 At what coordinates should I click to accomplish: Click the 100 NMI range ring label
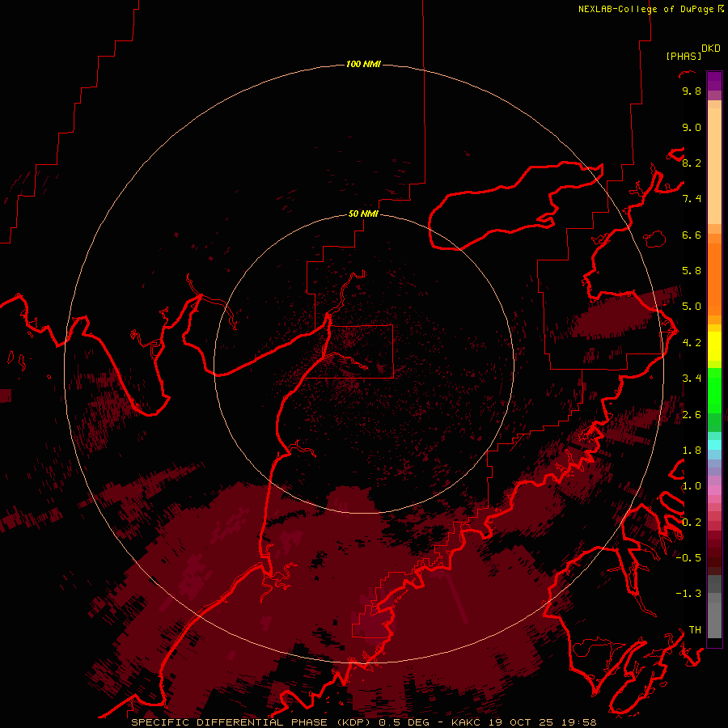[x=363, y=64]
